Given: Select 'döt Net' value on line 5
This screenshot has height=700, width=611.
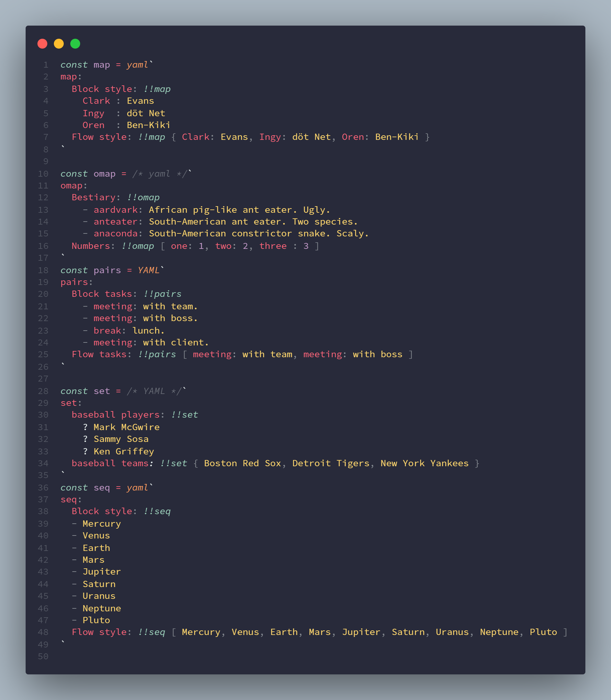Looking at the screenshot, I should point(146,113).
